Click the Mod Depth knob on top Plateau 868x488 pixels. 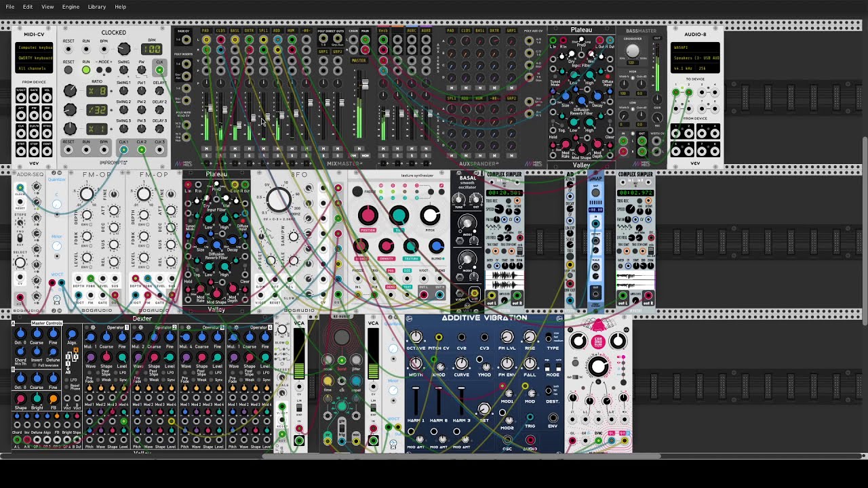click(597, 144)
